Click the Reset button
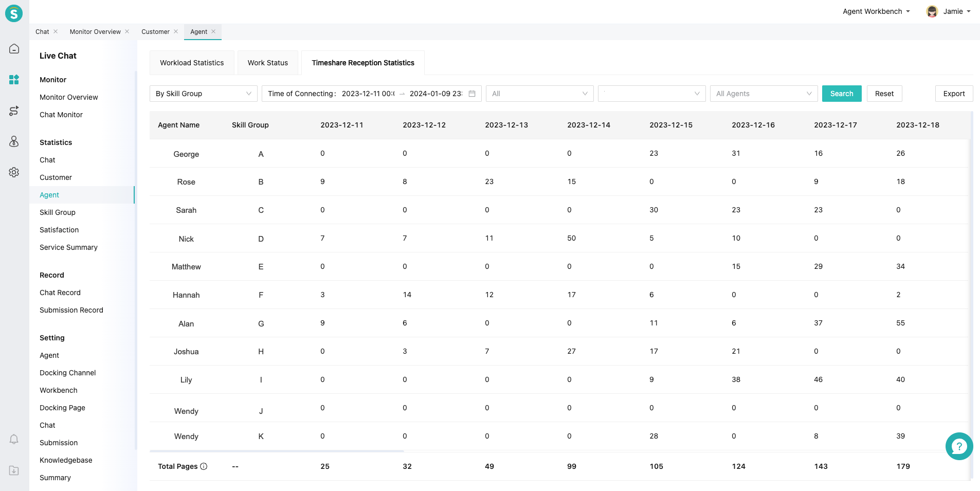 click(x=884, y=94)
